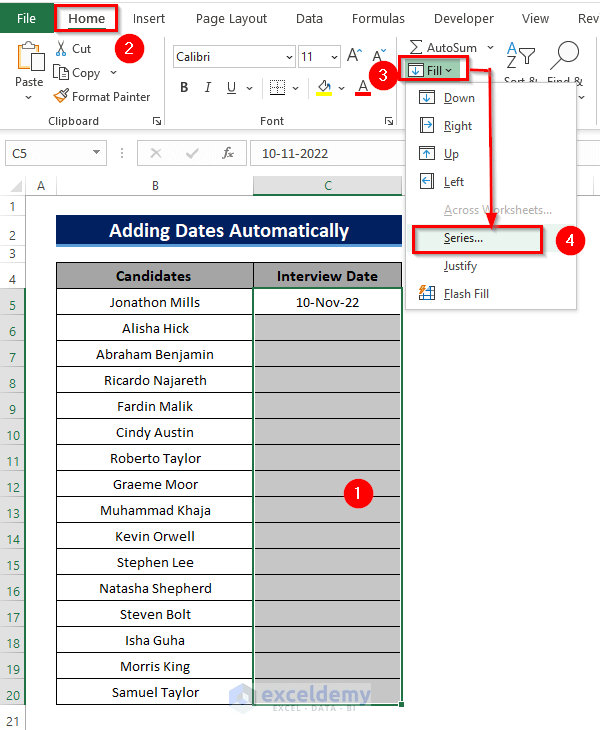This screenshot has height=730, width=600.
Task: Click the Insert Function fx icon
Action: [228, 153]
